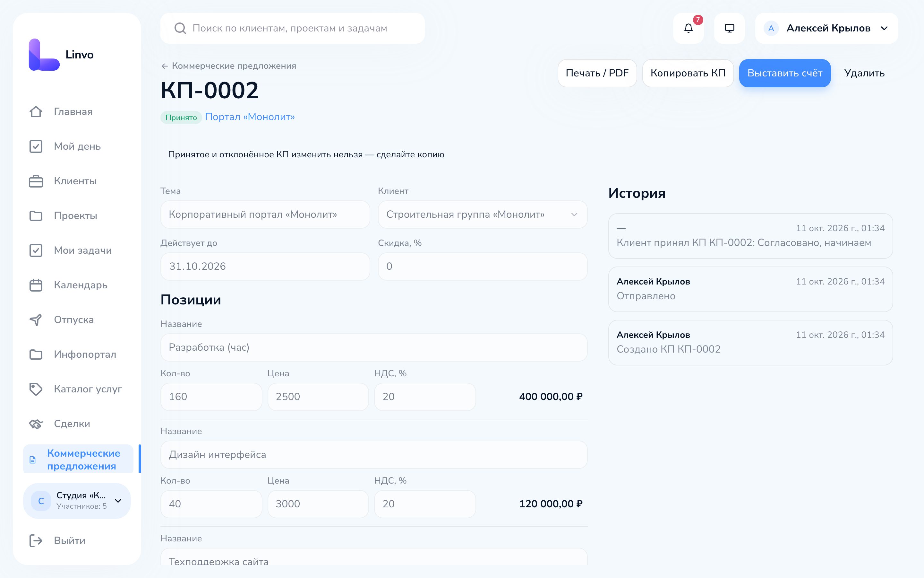924x578 pixels.
Task: Click the Печать / PDF button
Action: 597,73
